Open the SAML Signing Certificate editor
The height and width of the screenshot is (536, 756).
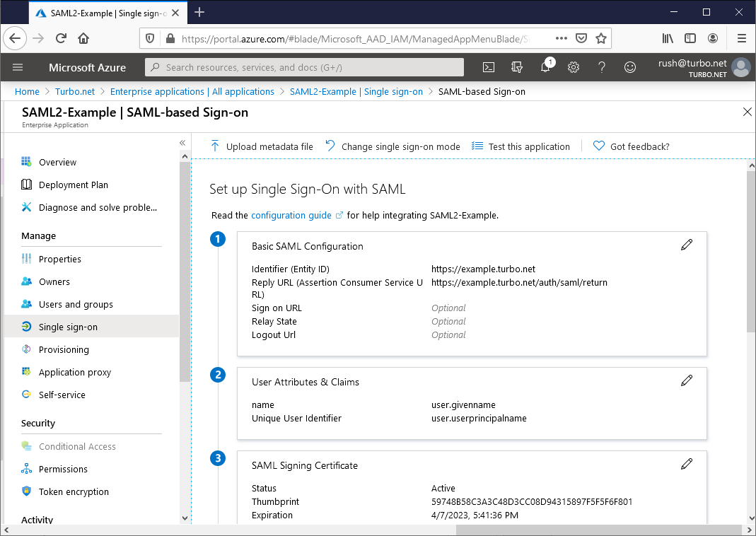point(686,463)
